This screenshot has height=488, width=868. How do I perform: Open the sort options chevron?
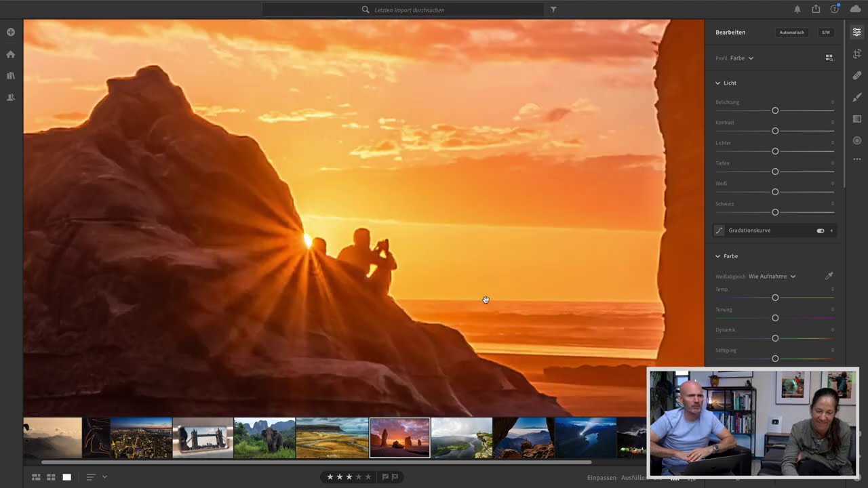coord(104,477)
